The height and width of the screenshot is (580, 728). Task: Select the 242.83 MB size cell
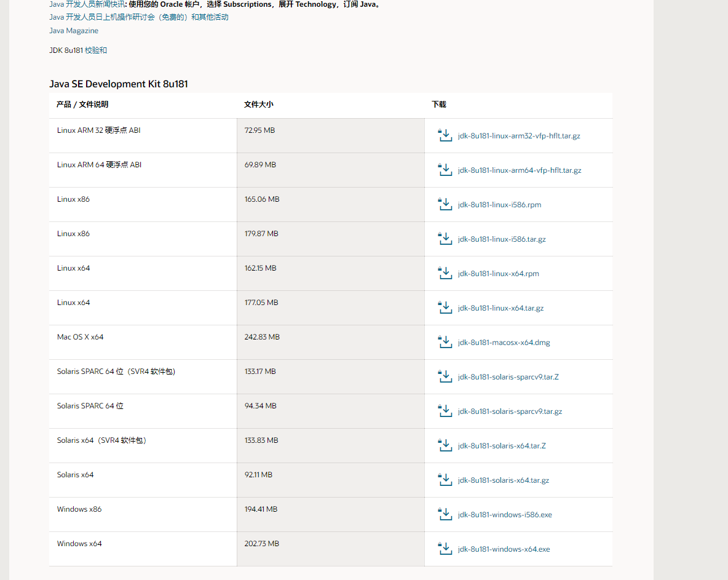coord(331,342)
